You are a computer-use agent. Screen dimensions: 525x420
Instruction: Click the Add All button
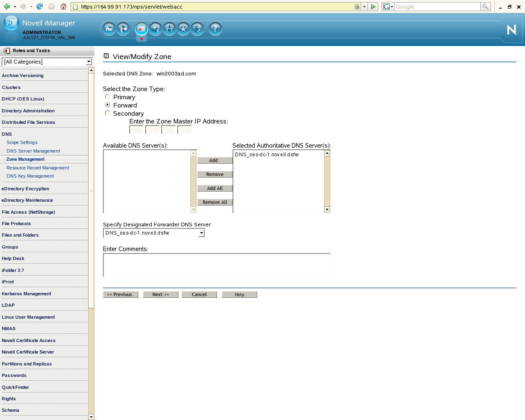point(215,188)
